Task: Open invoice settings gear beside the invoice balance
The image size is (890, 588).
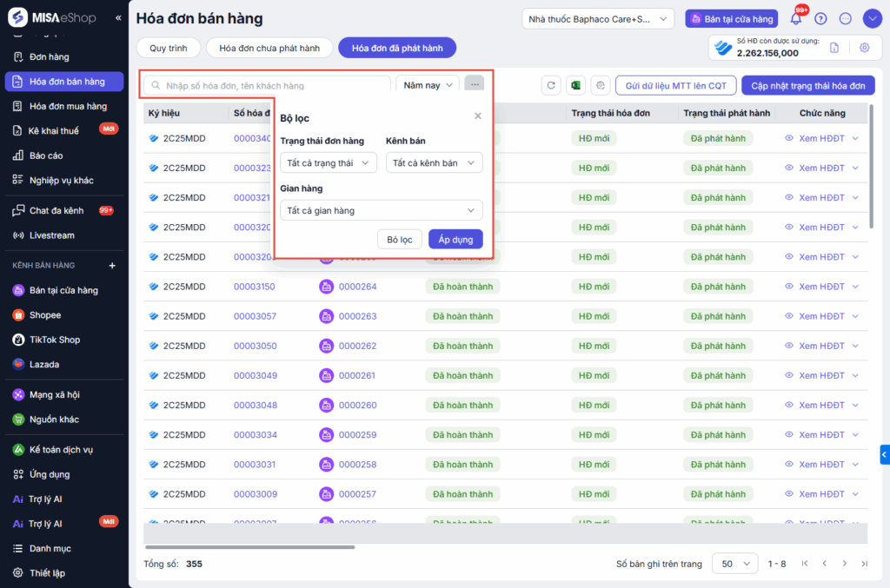Action: click(864, 48)
